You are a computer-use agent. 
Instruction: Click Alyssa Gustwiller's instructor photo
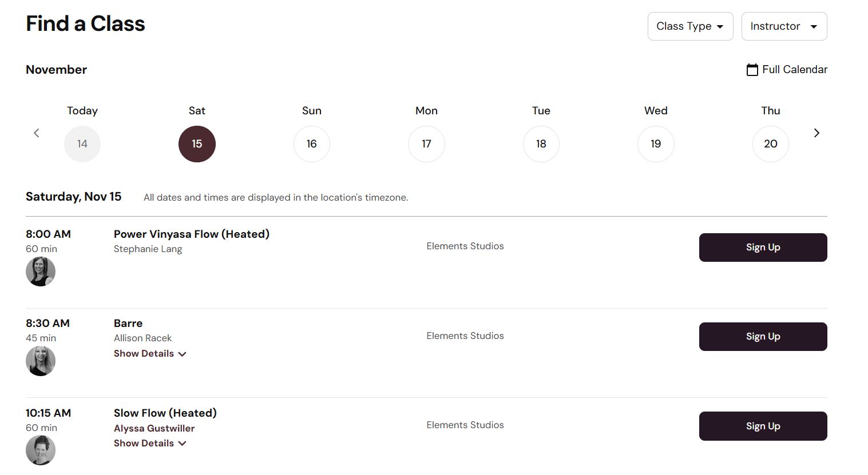41,450
